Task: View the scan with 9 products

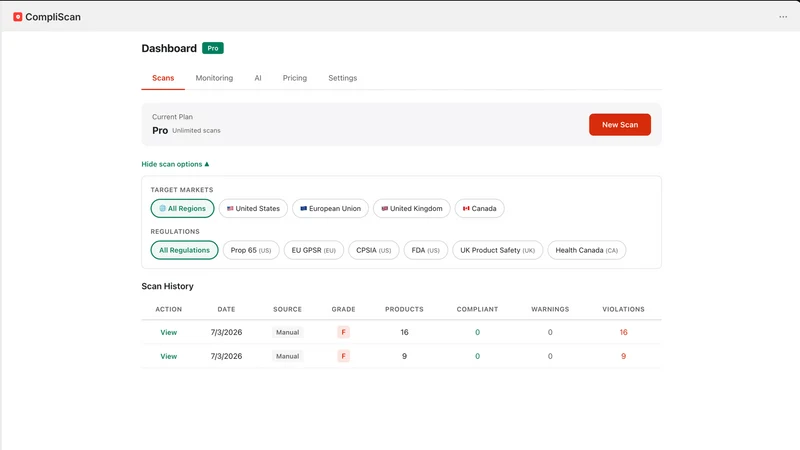Action: click(168, 356)
